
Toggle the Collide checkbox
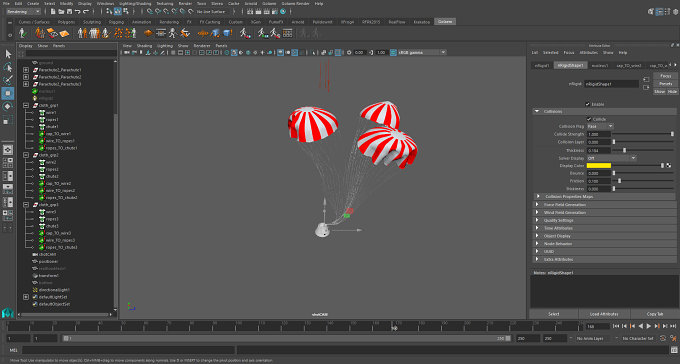(589, 119)
